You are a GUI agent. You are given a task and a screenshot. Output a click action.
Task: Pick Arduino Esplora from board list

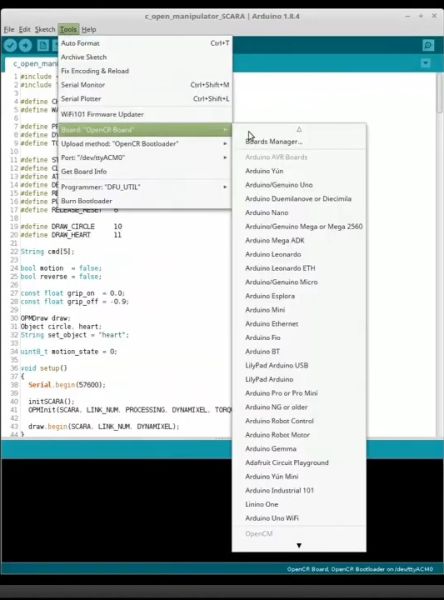(x=299, y=296)
